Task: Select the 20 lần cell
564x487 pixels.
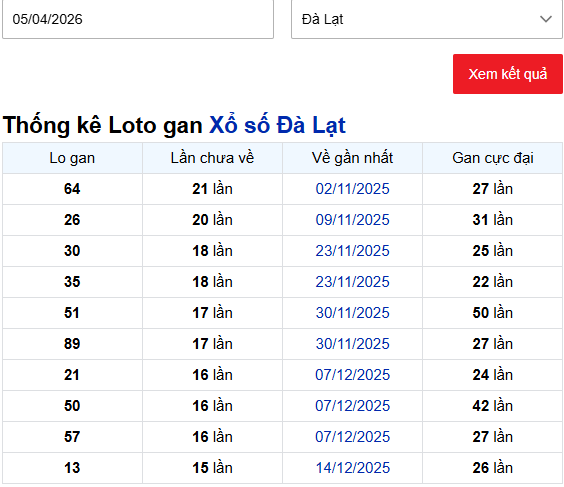Action: pos(212,220)
